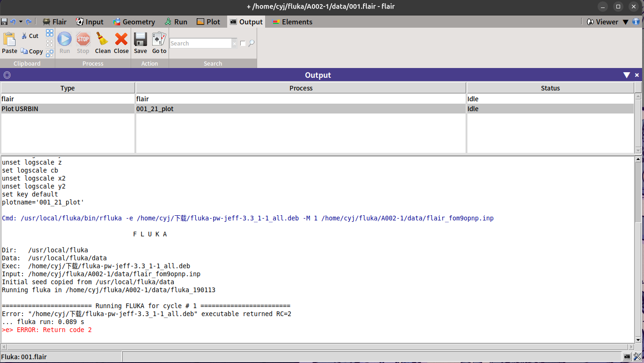Click the plotname='001_21_plot' line
644x363 pixels.
(x=43, y=202)
